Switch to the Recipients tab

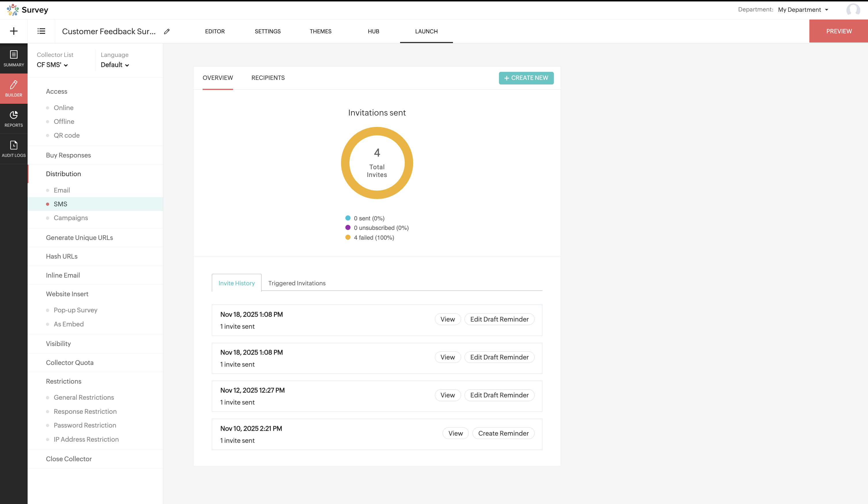[268, 78]
